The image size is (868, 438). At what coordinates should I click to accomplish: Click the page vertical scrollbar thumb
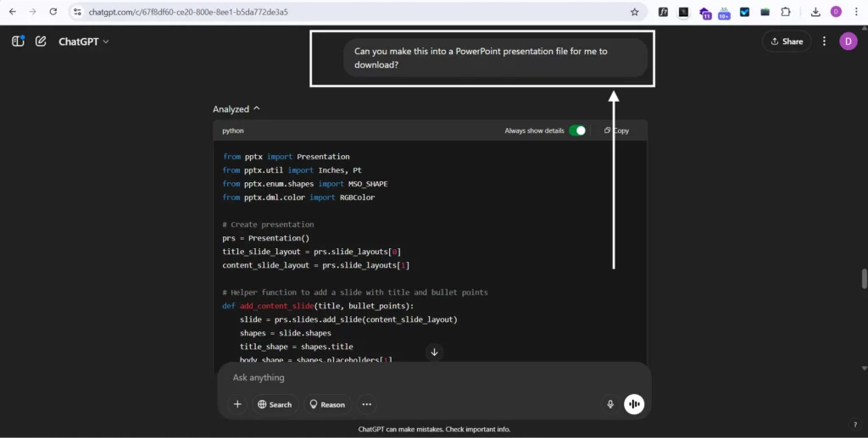[x=864, y=278]
